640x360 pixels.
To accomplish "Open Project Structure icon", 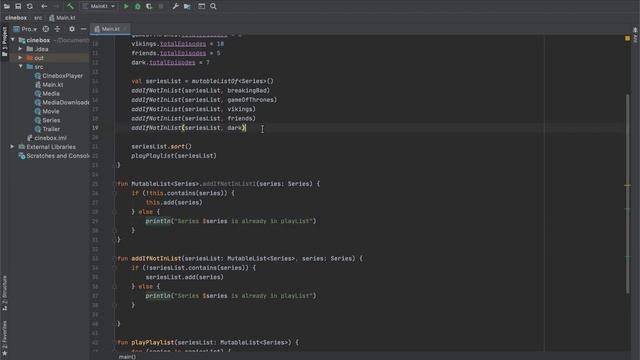I will (187, 6).
